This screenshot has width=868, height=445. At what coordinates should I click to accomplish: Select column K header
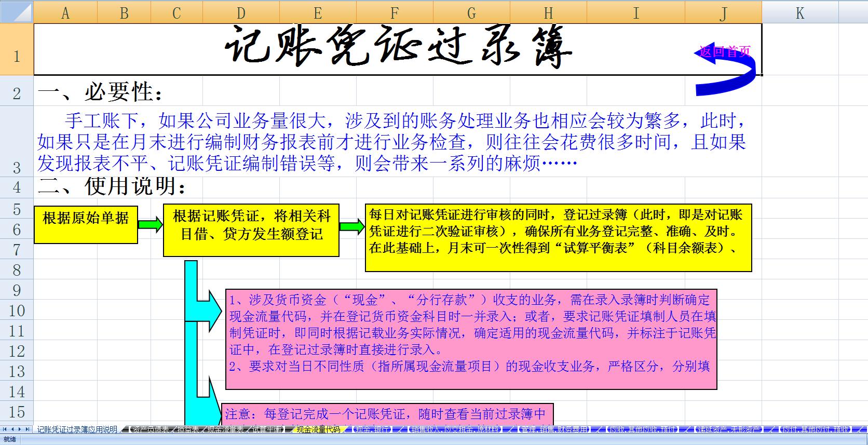point(800,12)
